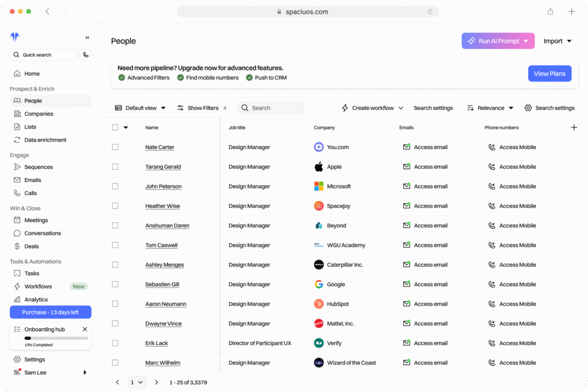Click the phone dialer icon beside Quick search

pos(86,55)
